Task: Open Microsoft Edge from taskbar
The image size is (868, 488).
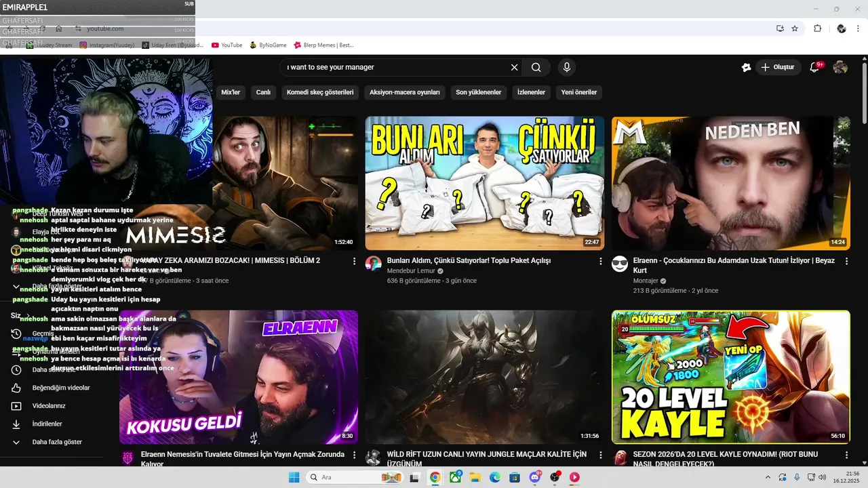Action: tap(495, 477)
